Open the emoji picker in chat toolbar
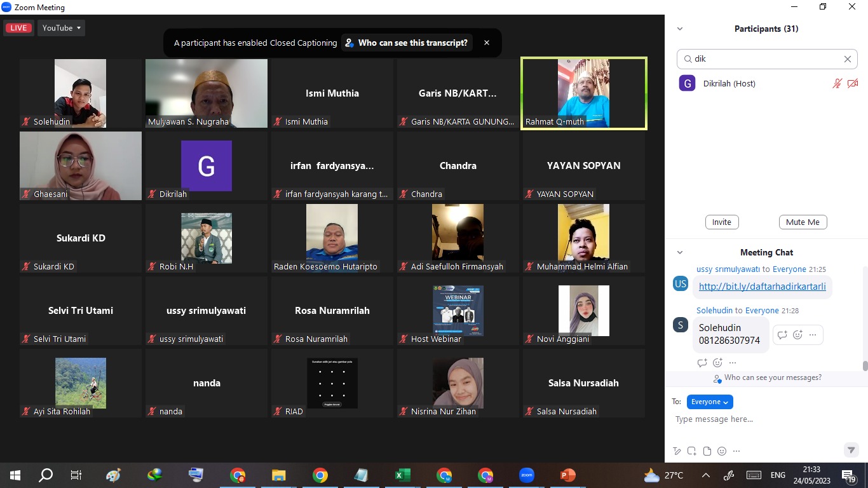 coord(721,451)
